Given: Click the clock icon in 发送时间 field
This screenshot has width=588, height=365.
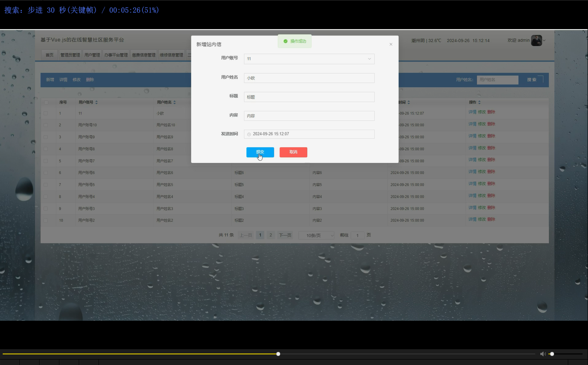Looking at the screenshot, I should [x=249, y=134].
